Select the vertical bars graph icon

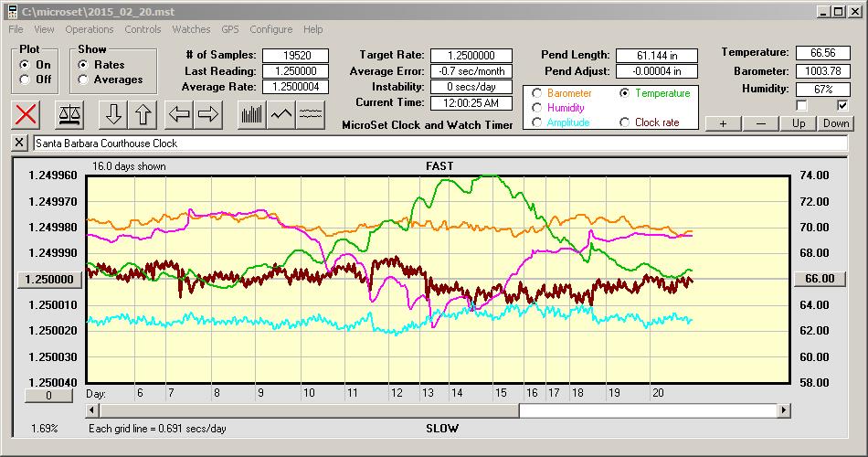pos(251,115)
